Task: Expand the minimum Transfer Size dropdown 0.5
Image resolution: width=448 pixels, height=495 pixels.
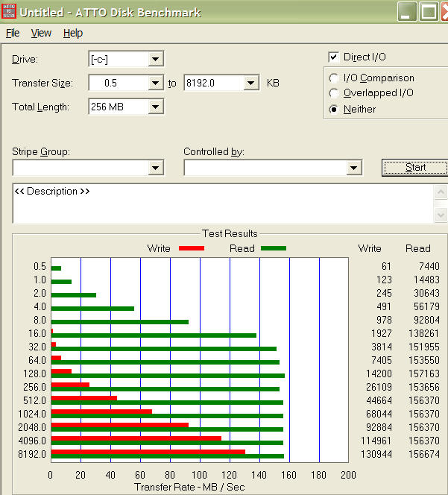Action: [155, 83]
